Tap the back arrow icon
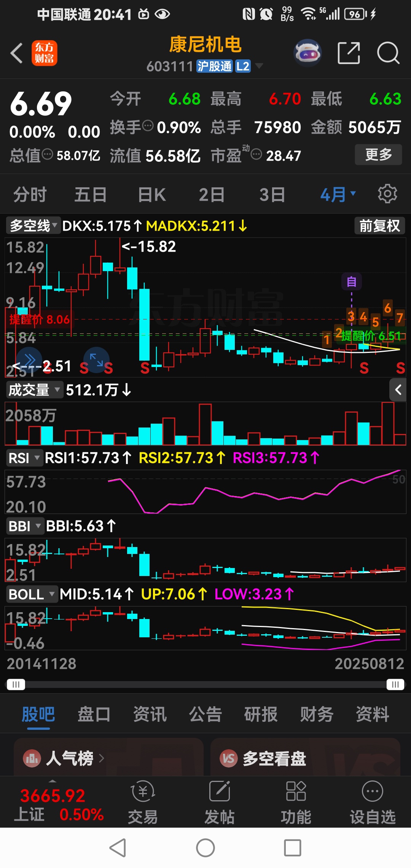 click(16, 53)
